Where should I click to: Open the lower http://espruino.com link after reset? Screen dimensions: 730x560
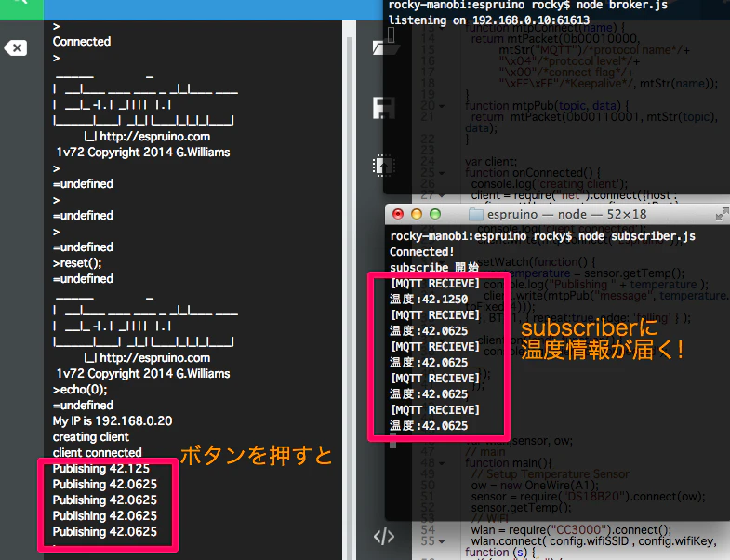(154, 358)
